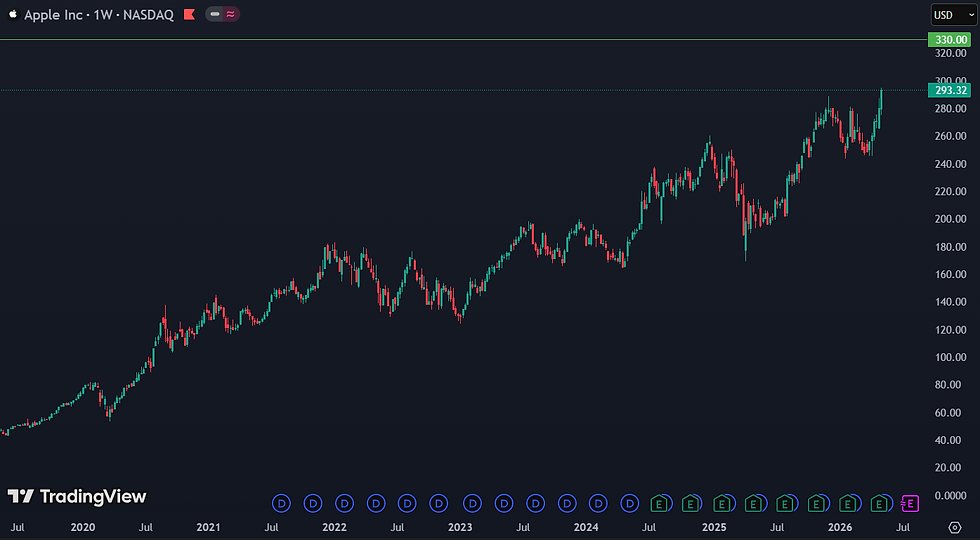The width and height of the screenshot is (980, 540).
Task: Click the 60.00 price axis label
Action: [949, 412]
